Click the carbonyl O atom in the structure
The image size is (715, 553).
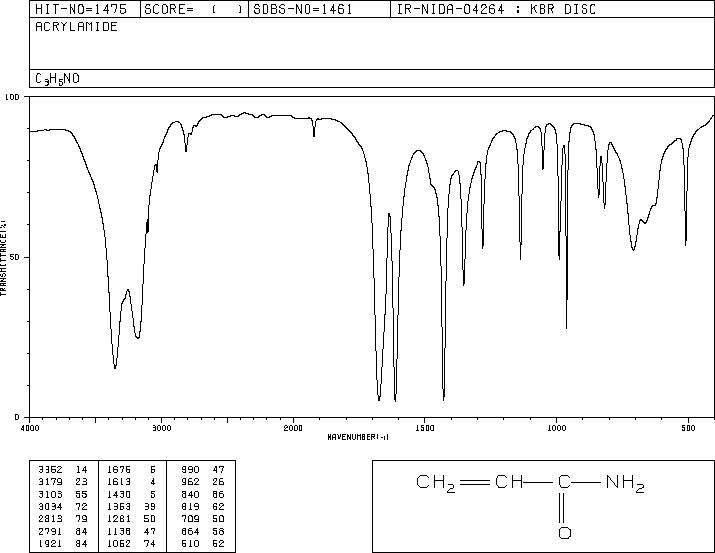[x=565, y=533]
